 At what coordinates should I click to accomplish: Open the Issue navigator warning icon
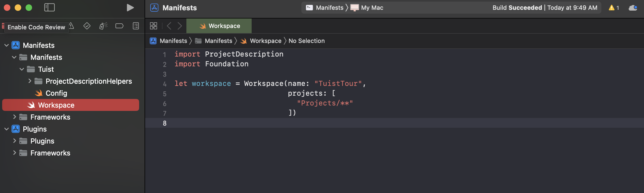[71, 26]
